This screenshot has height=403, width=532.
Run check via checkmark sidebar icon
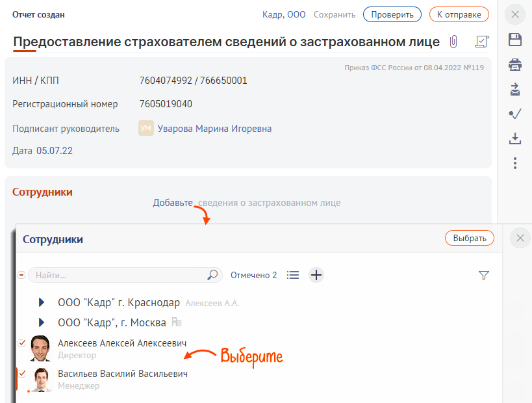click(x=515, y=114)
